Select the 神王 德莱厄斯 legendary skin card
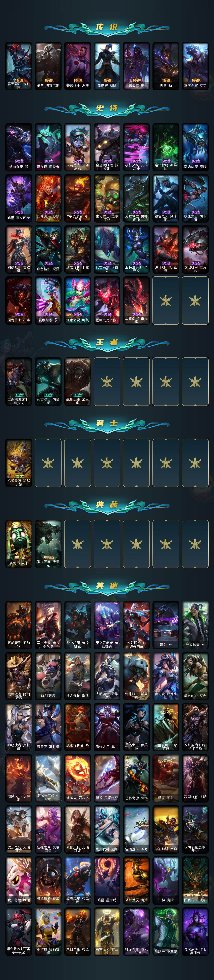The width and height of the screenshot is (214, 980). 48,66
